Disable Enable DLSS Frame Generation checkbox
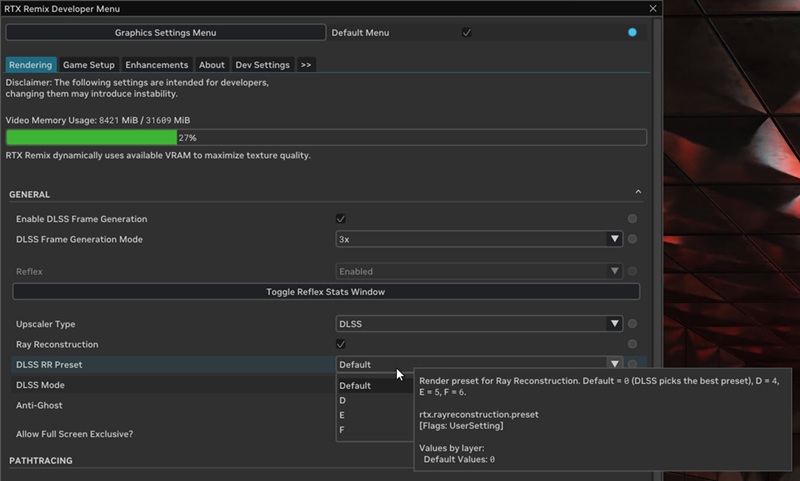 pos(341,219)
